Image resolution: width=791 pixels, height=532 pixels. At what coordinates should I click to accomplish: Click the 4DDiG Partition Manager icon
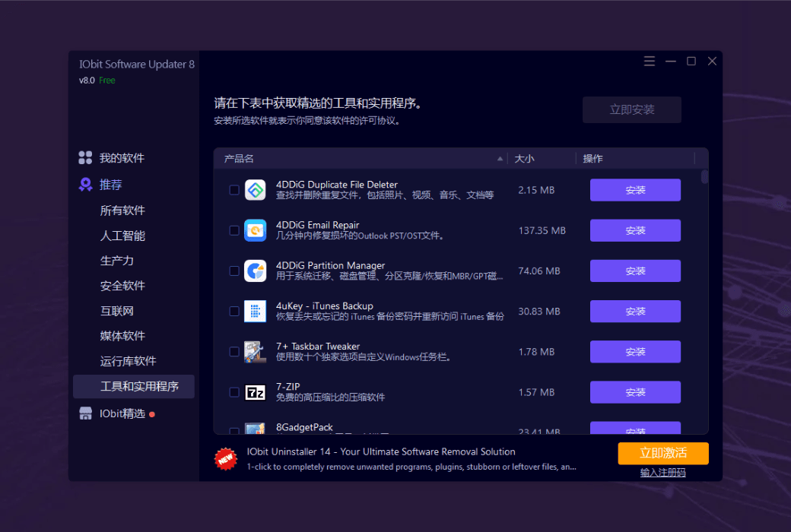click(256, 271)
